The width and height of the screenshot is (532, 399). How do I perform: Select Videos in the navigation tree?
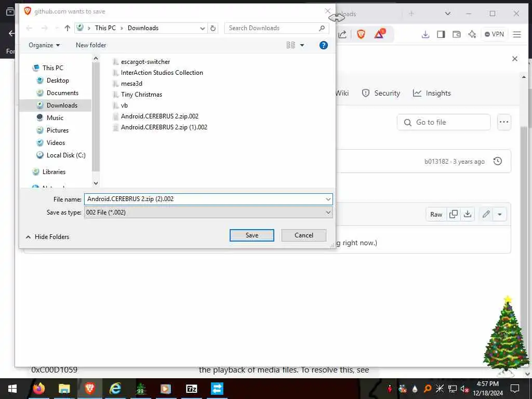pos(56,143)
